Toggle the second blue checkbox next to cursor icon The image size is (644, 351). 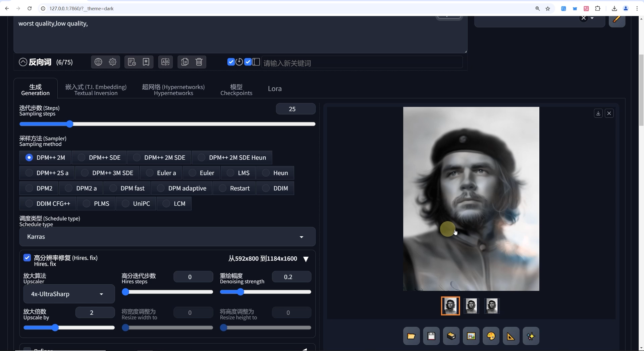[x=248, y=62]
